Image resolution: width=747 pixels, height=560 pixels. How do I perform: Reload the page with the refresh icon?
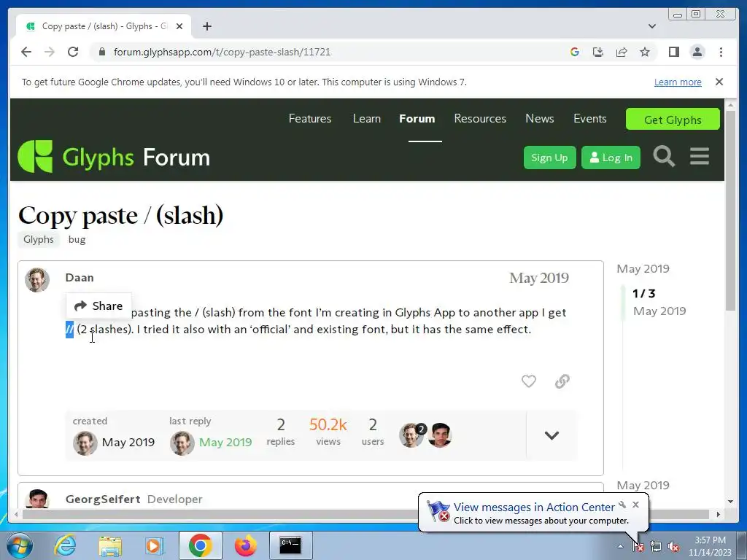click(x=73, y=52)
